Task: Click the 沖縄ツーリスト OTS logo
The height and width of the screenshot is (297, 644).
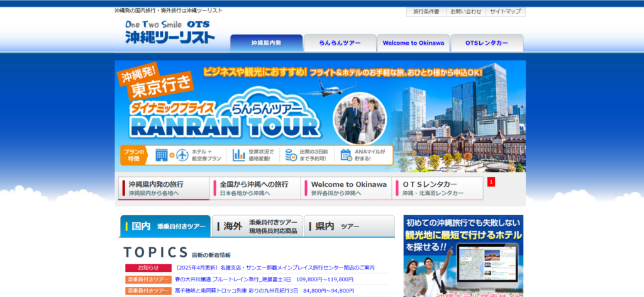Action: point(169,32)
